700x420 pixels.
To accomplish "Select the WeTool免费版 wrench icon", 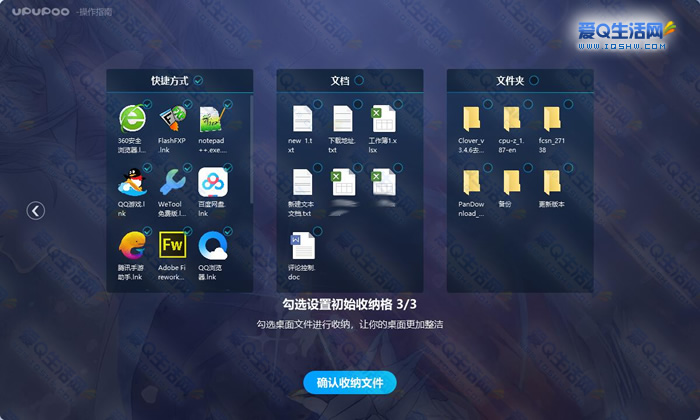I will tap(172, 182).
